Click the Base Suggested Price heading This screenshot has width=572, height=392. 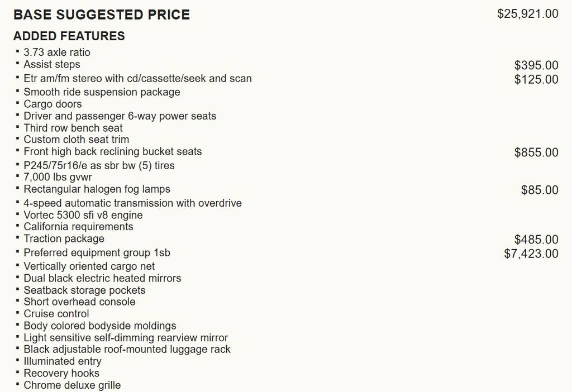click(x=102, y=15)
